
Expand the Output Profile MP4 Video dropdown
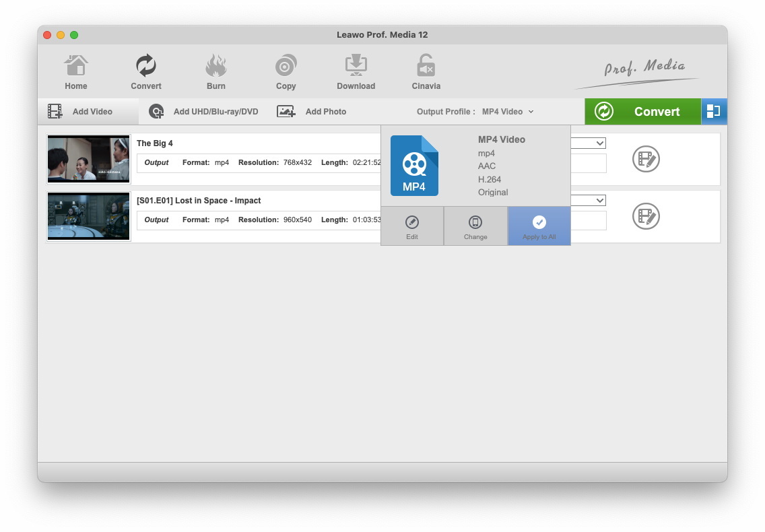point(507,112)
